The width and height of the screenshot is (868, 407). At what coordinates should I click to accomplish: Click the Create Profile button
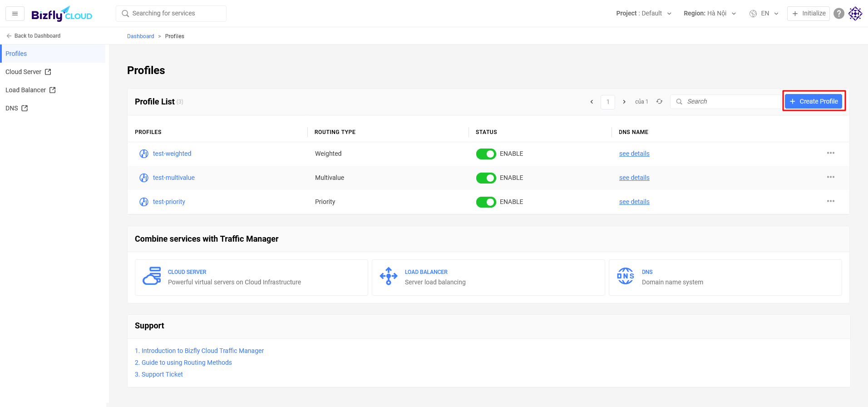pos(814,101)
